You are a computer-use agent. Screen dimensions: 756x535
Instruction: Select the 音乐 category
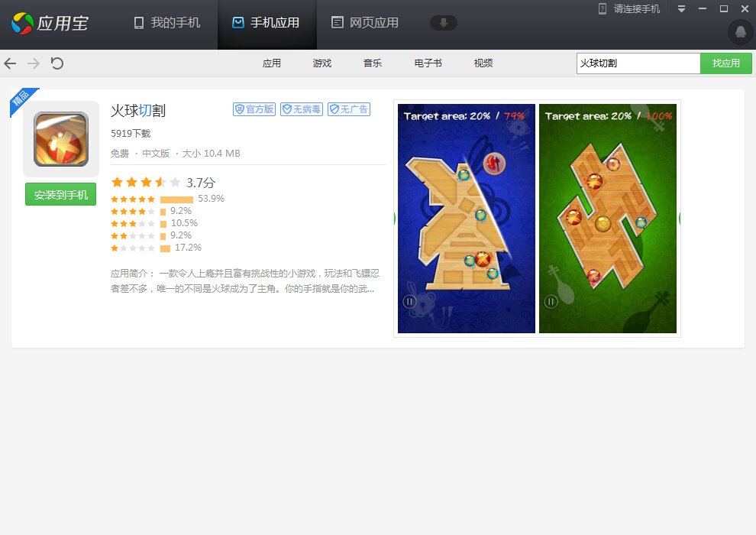pos(373,63)
